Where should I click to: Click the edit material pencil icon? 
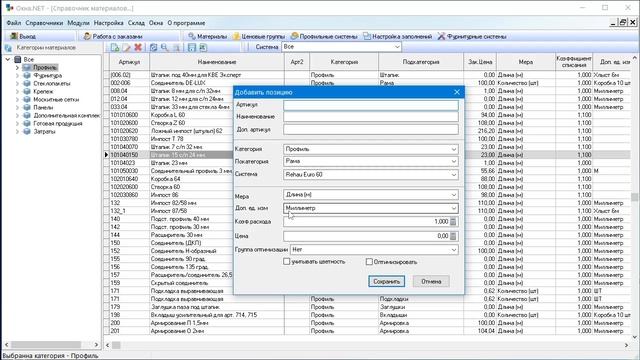click(x=127, y=47)
